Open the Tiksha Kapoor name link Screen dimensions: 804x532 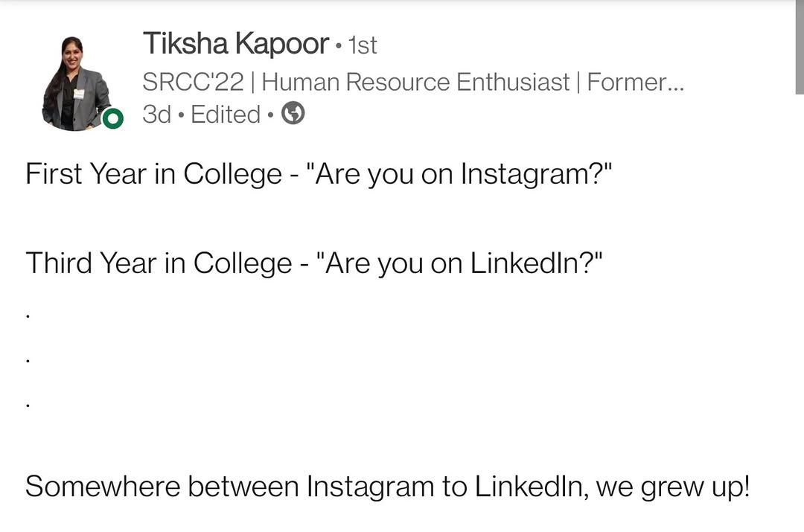click(235, 44)
